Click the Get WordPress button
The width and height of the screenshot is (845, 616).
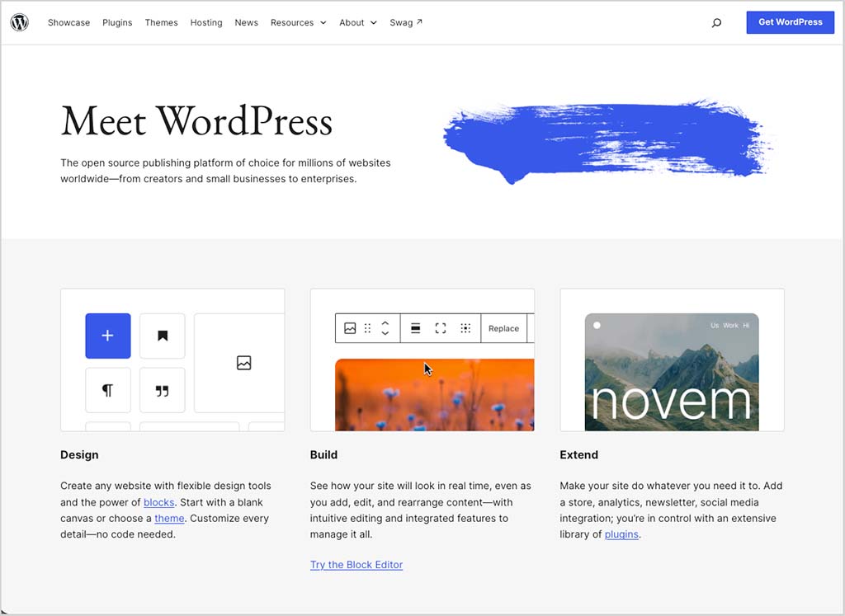pyautogui.click(x=790, y=22)
